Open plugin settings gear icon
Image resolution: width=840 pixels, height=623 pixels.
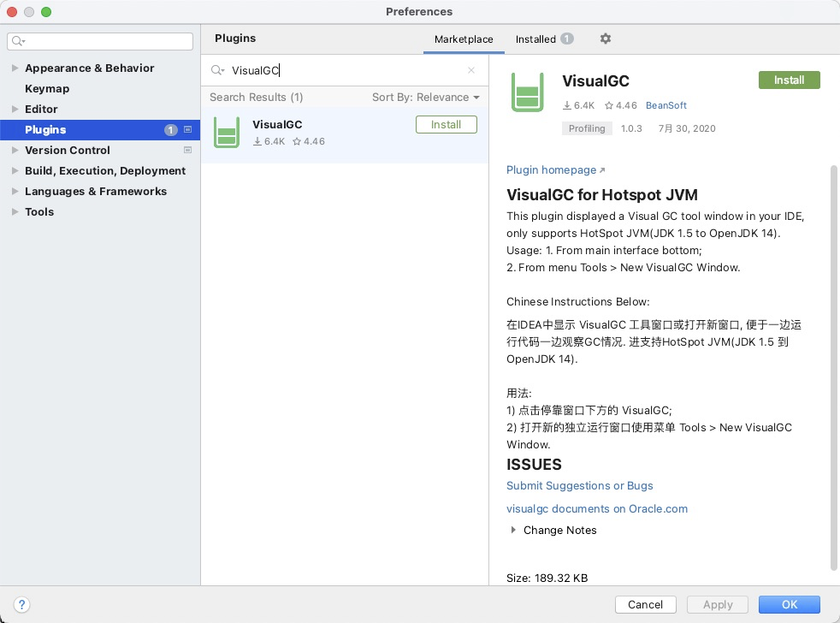click(606, 39)
